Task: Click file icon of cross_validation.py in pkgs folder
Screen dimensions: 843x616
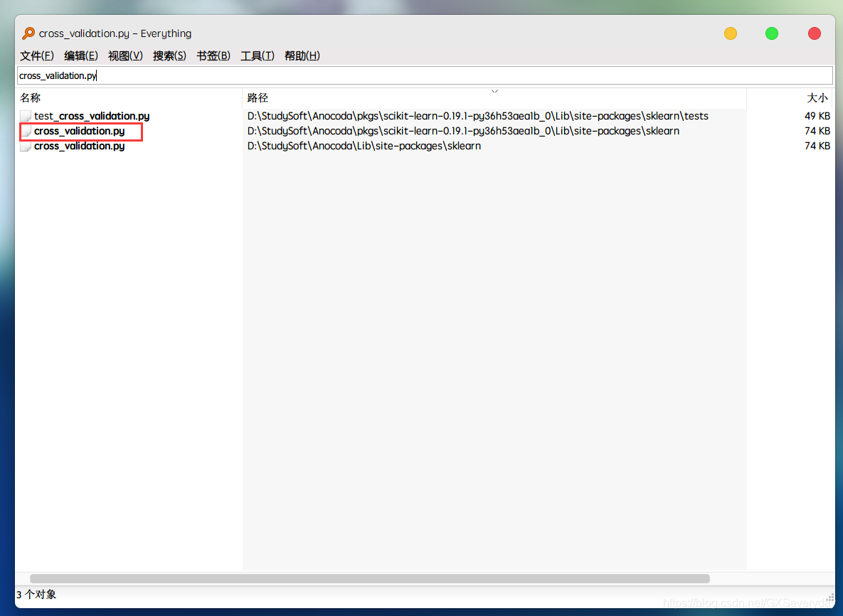Action: point(26,131)
